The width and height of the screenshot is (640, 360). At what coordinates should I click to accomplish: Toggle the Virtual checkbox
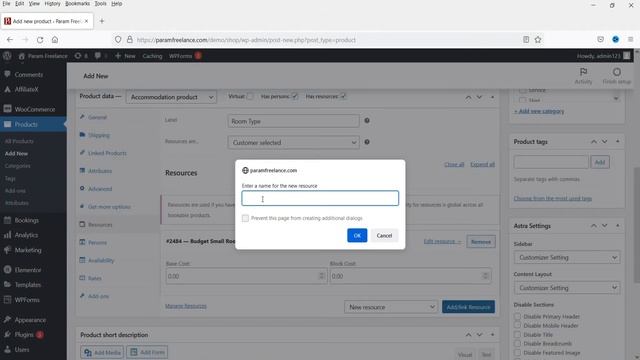250,97
